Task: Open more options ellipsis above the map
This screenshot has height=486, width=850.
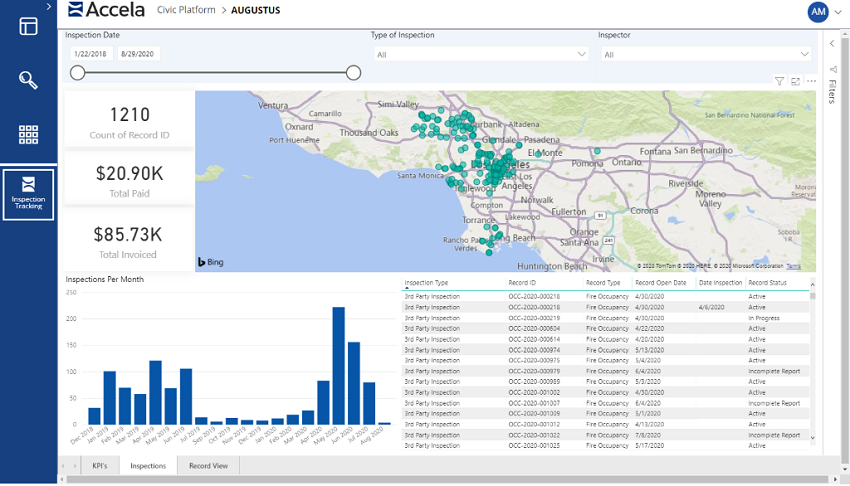Action: (811, 81)
